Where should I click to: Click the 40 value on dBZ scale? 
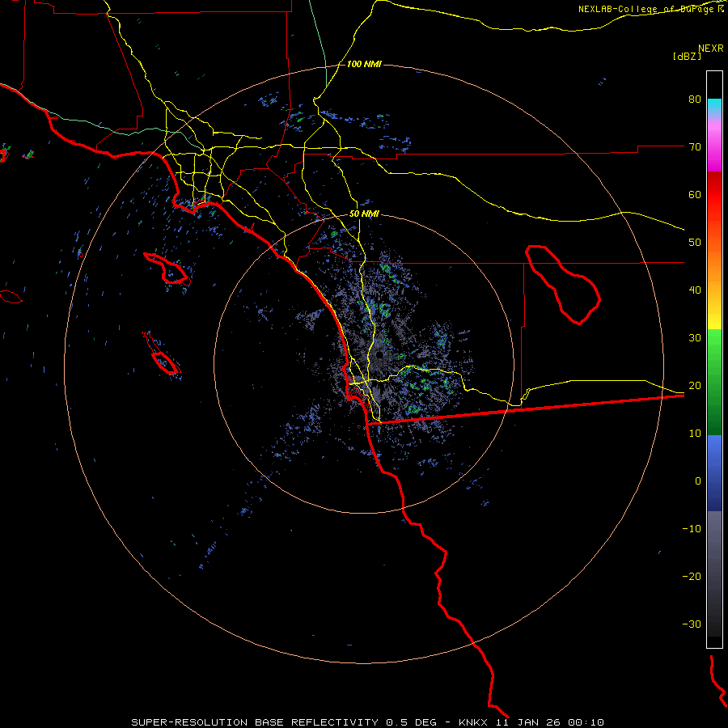point(695,290)
